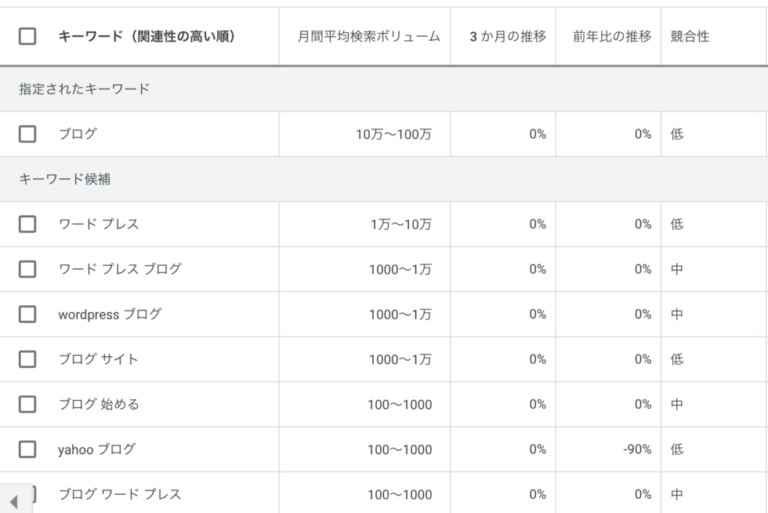Click the yahoo ブログ keyword text
The image size is (768, 513).
click(96, 449)
